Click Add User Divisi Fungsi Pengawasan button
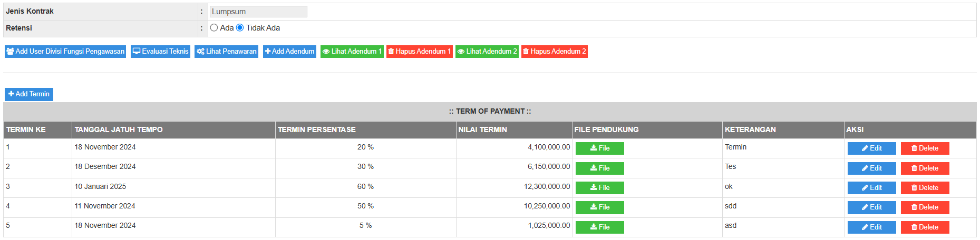980x240 pixels. (x=65, y=52)
